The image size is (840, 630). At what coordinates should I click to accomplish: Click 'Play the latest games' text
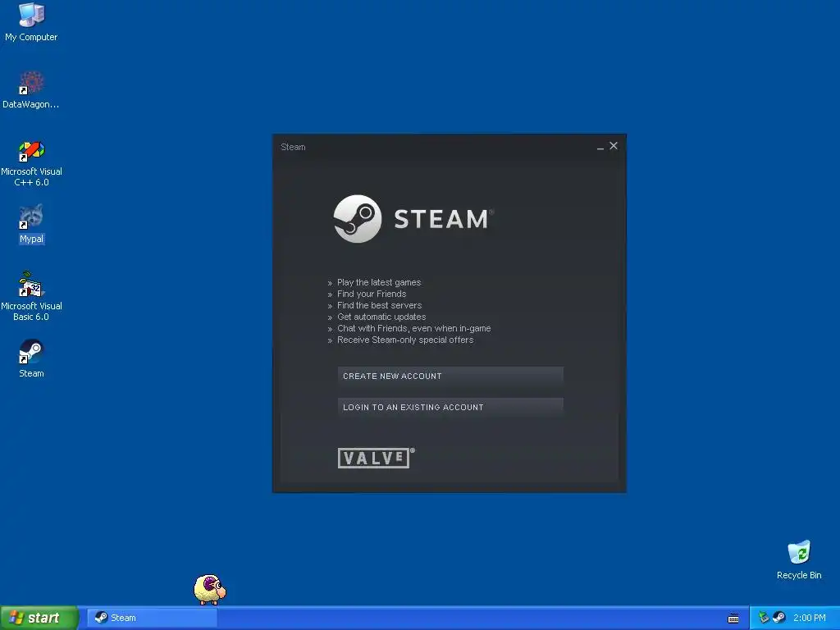coord(379,282)
